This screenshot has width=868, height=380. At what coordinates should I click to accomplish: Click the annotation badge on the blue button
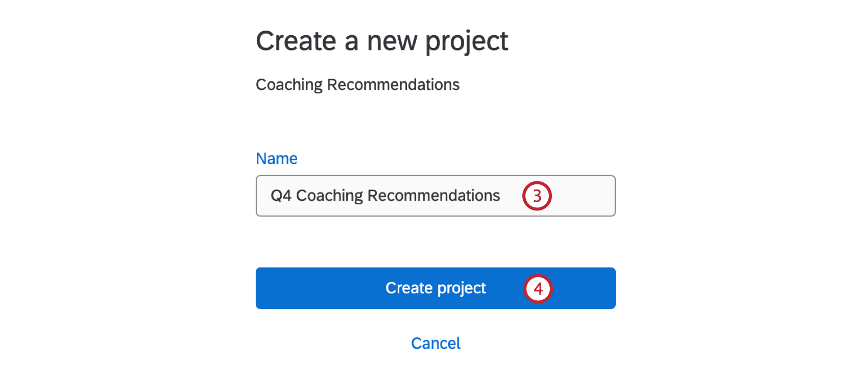(538, 288)
